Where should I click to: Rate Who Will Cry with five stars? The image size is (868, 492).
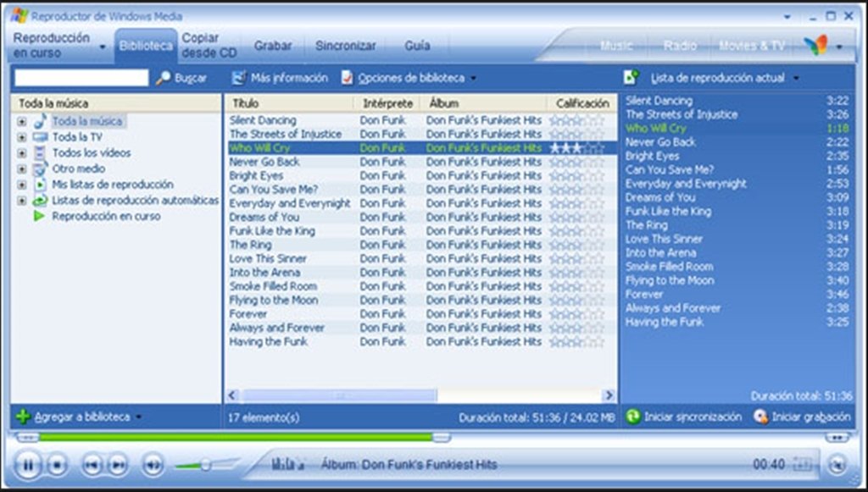click(600, 146)
